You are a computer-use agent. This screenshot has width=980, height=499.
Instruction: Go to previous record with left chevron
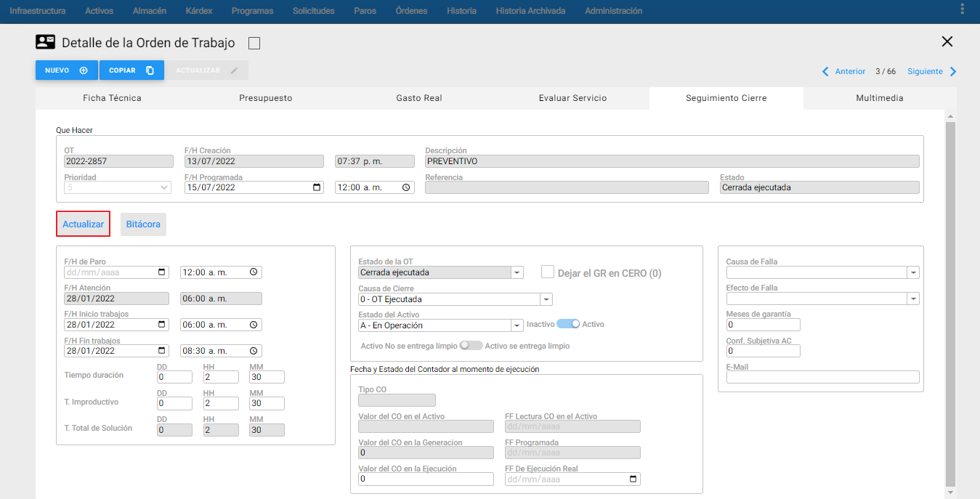point(825,71)
